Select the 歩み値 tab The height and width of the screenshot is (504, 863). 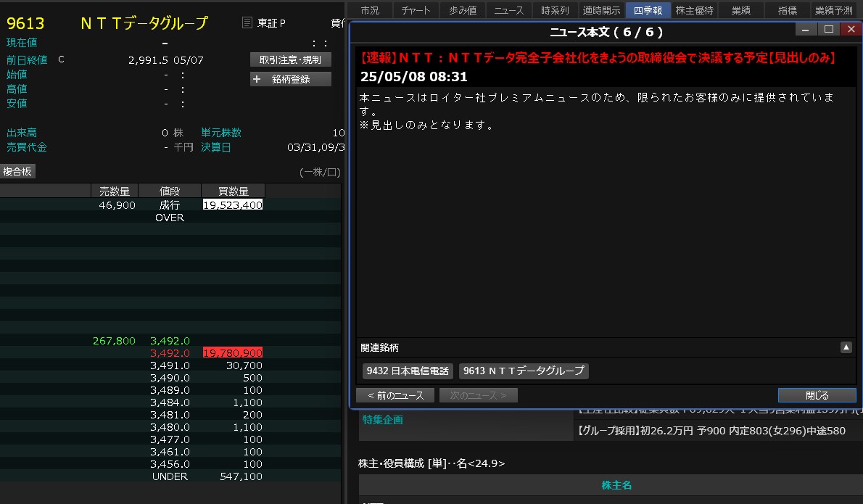coord(463,10)
